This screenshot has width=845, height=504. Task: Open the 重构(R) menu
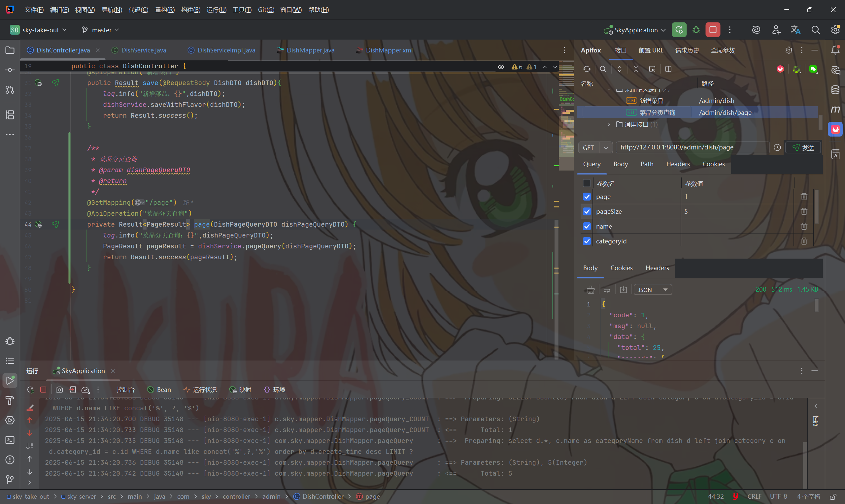click(165, 10)
